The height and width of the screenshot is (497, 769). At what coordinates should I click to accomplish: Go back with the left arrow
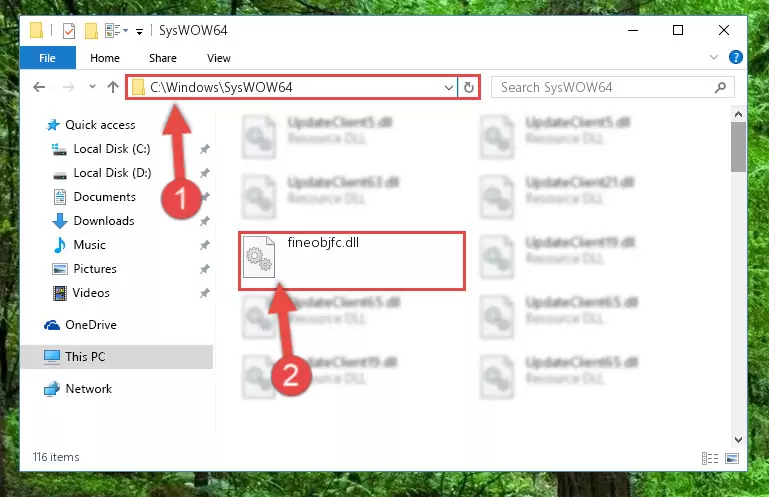[39, 87]
